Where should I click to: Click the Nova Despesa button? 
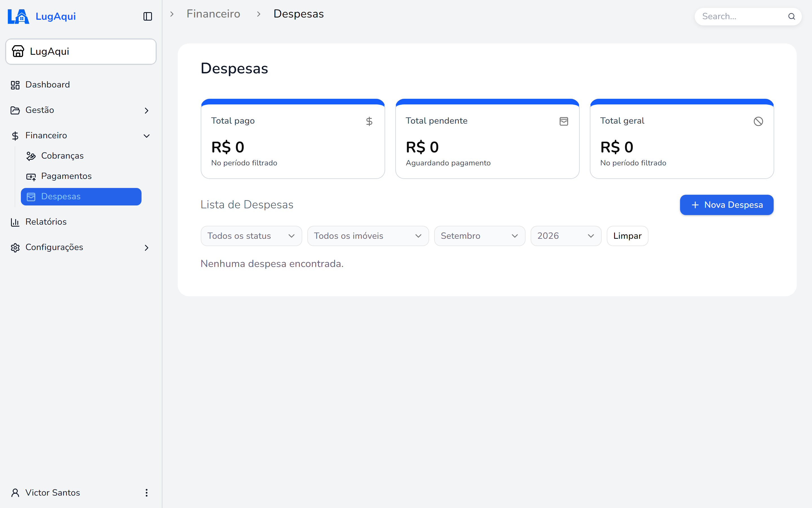tap(727, 205)
